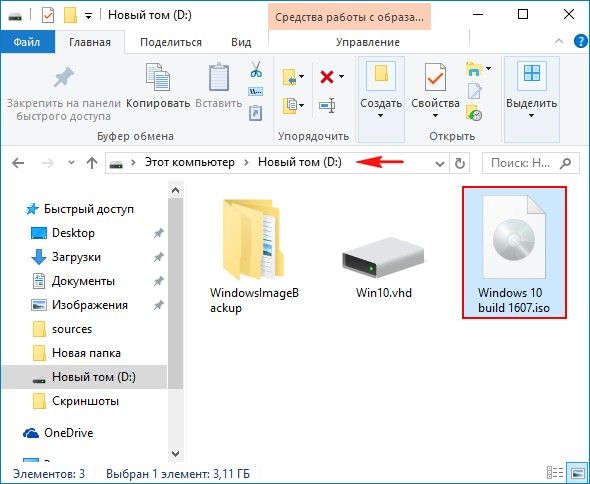Screen dimensions: 590x484
Task: Switch to the Главная tab
Action: (x=90, y=42)
